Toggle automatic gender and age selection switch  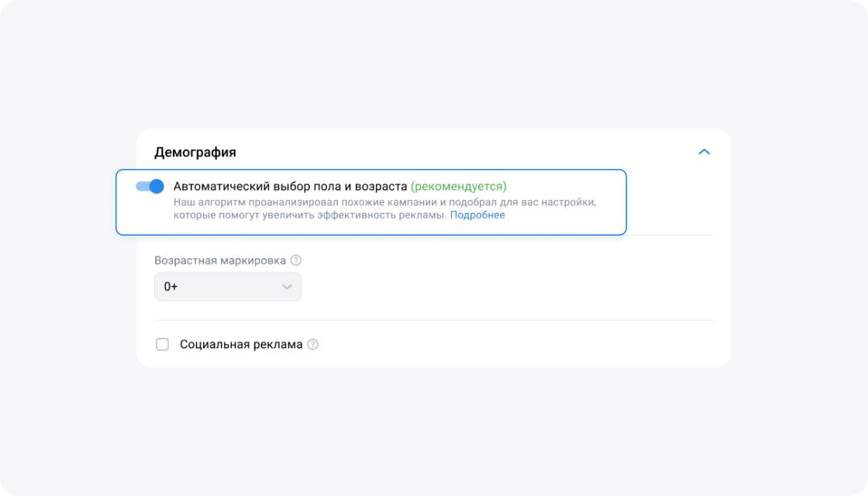pos(150,187)
